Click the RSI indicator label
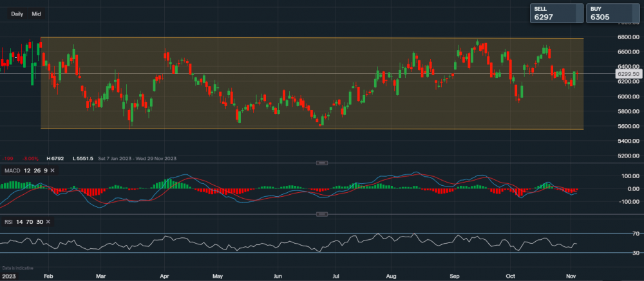This screenshot has height=281, width=644. [x=7, y=221]
